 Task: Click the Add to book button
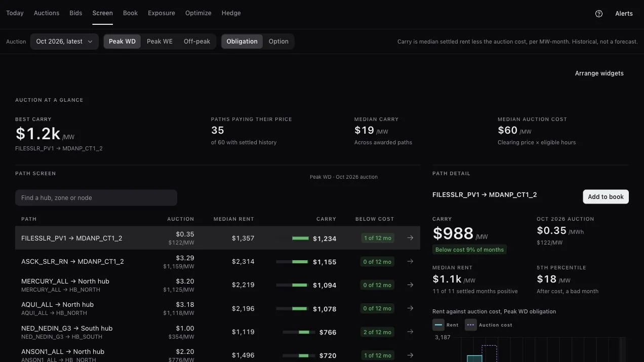[606, 197]
